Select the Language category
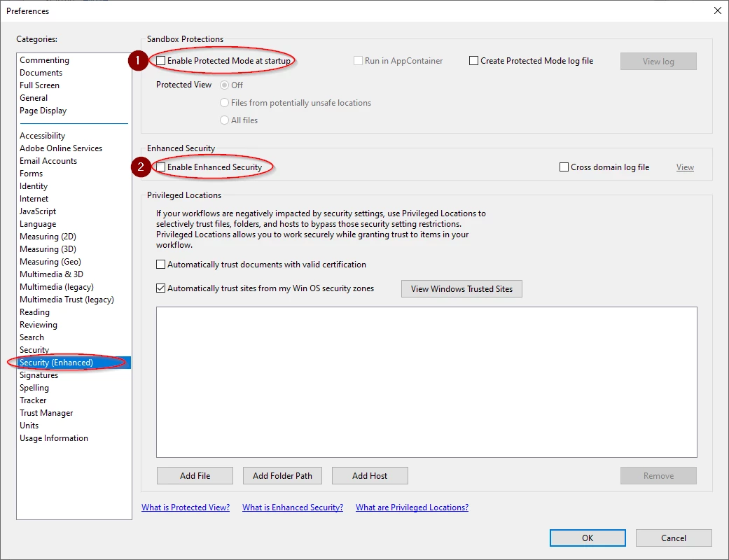729x560 pixels. [38, 224]
